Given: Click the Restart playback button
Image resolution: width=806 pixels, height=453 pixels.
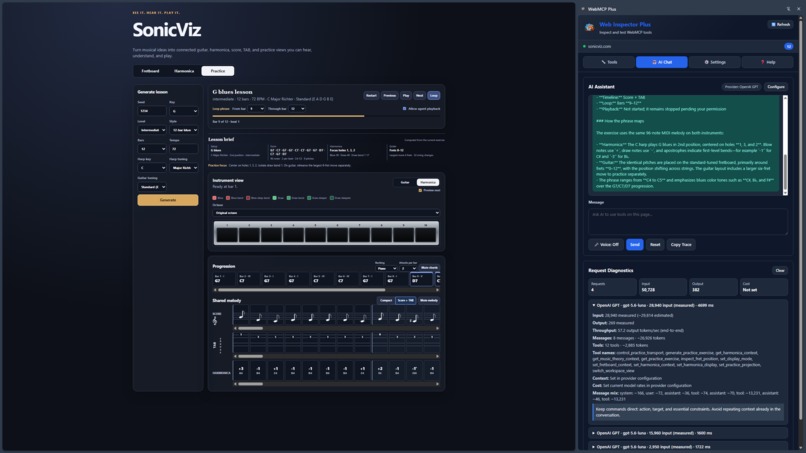Looking at the screenshot, I should coord(371,96).
